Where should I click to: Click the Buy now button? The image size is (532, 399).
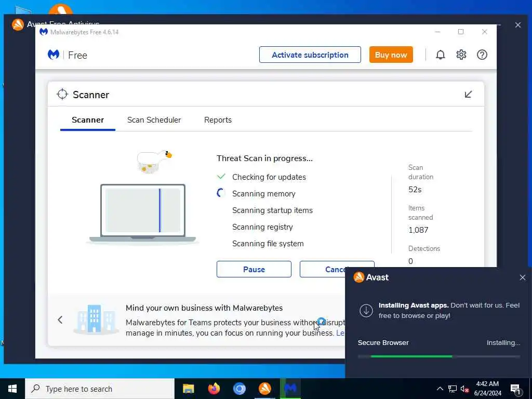pos(391,55)
